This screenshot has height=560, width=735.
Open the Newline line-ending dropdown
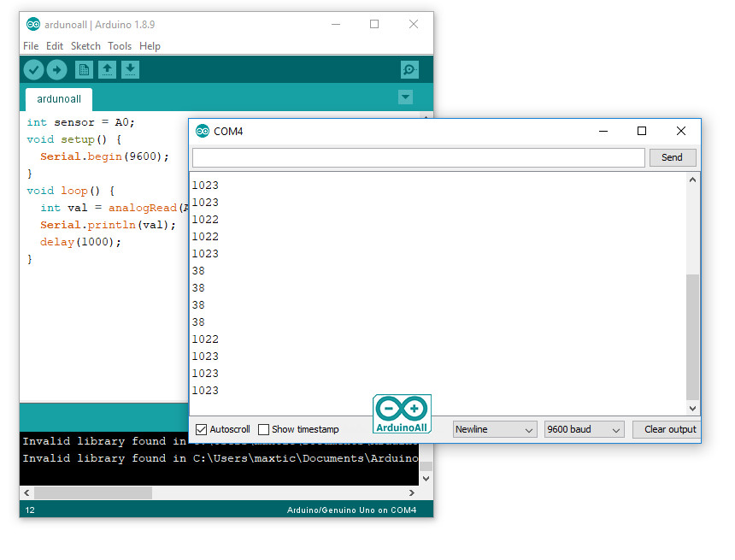(494, 429)
